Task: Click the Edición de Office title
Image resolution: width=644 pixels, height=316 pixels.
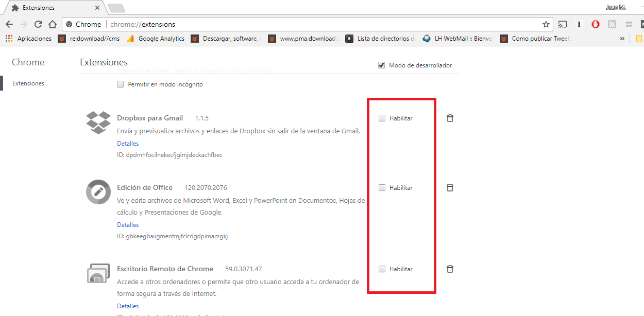Action: pyautogui.click(x=145, y=187)
